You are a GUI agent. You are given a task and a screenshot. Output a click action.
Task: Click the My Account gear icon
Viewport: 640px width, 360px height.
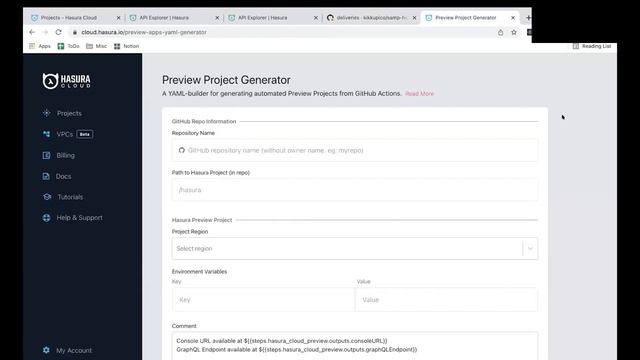46,350
